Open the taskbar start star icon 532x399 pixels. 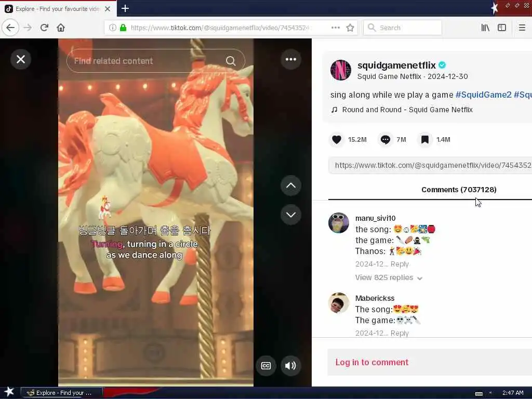[9, 392]
